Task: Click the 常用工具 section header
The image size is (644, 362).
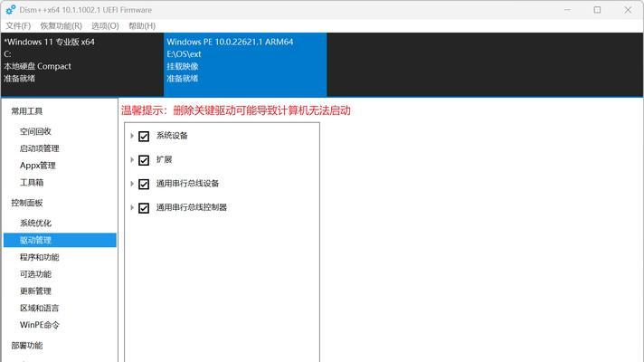Action: point(27,111)
